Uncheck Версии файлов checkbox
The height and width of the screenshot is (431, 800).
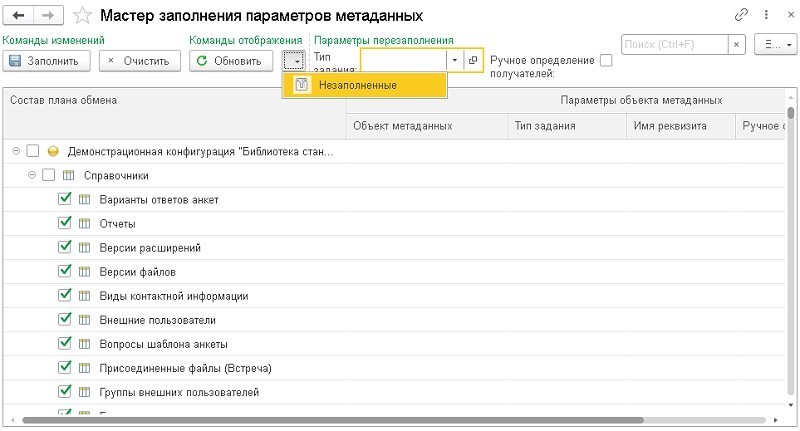66,271
